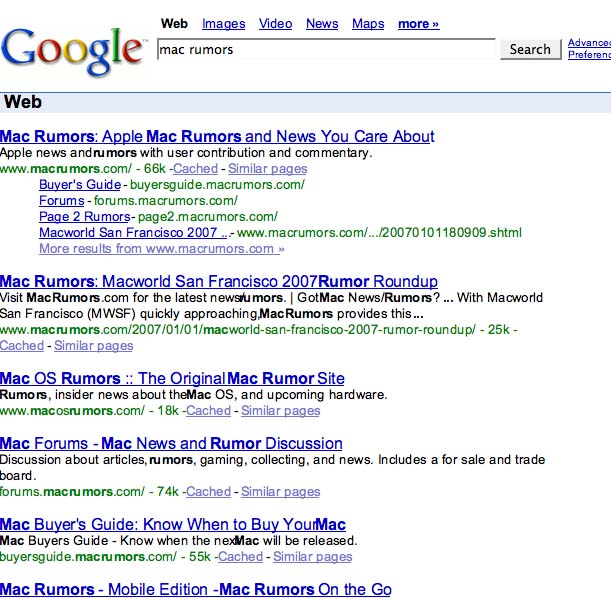Click green URL 'forums.macrumors.com/' beside Forums sitelink
Screen dimensions: 611x598
click(x=166, y=201)
